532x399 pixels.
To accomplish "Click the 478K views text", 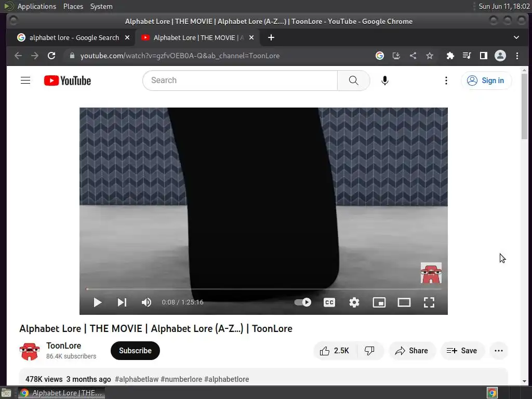I will coord(44,379).
